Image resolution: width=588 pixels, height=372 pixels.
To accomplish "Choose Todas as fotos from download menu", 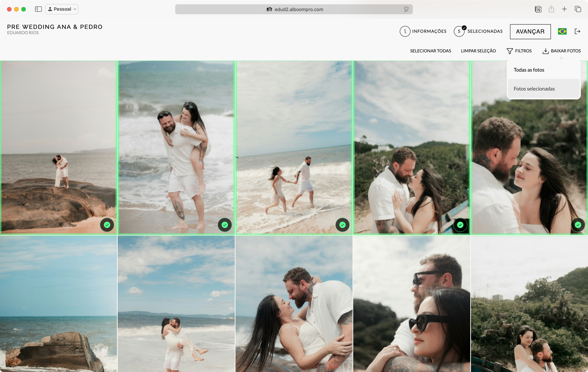I will tap(528, 70).
